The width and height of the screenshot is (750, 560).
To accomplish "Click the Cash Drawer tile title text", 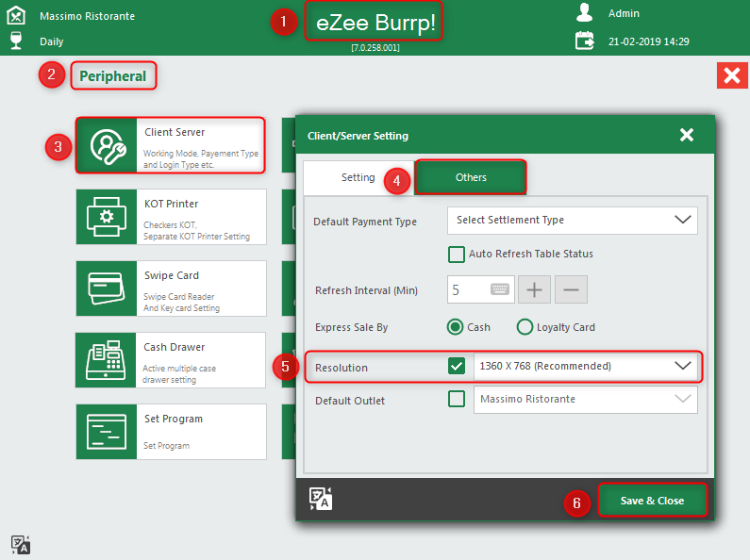I will tap(175, 347).
